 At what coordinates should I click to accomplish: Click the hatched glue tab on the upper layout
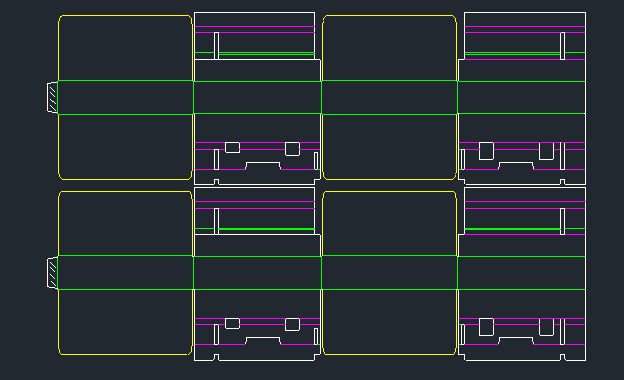tap(53, 98)
